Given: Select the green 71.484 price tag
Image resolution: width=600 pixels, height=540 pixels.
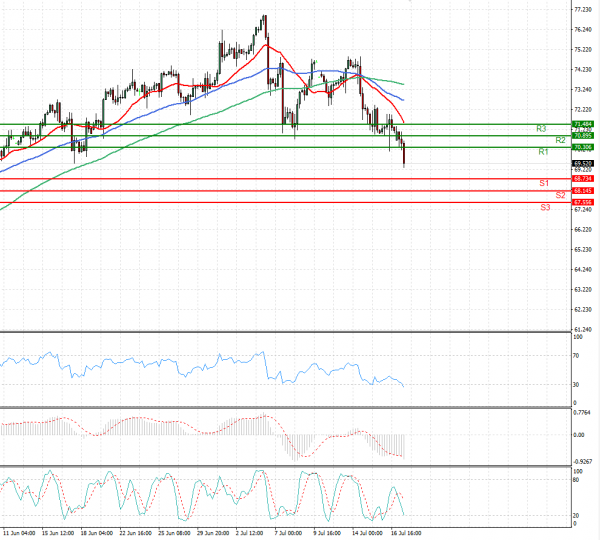Looking at the screenshot, I should pyautogui.click(x=583, y=124).
